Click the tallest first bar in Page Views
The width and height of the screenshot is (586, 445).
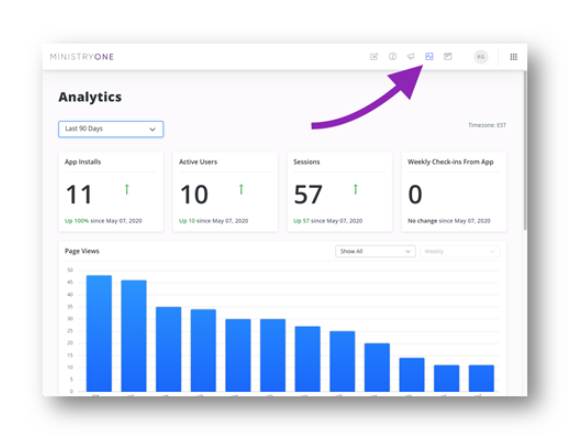99,333
